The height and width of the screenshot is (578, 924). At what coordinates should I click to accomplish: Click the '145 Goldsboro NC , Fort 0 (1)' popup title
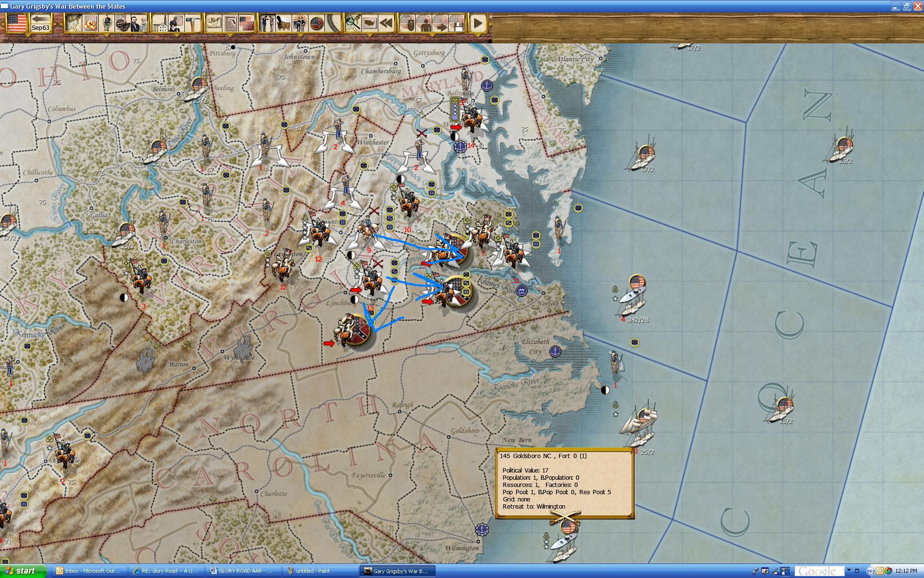[543, 456]
